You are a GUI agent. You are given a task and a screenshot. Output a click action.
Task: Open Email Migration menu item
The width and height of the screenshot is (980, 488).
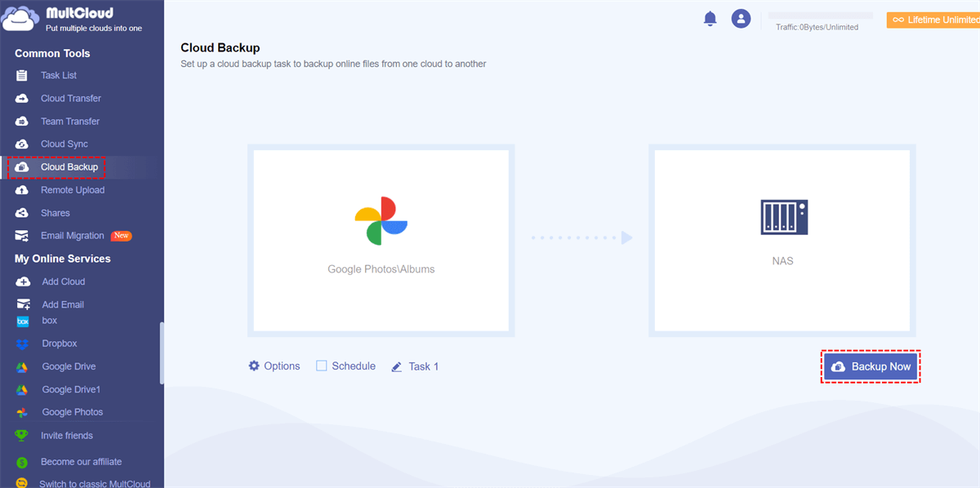pyautogui.click(x=73, y=235)
